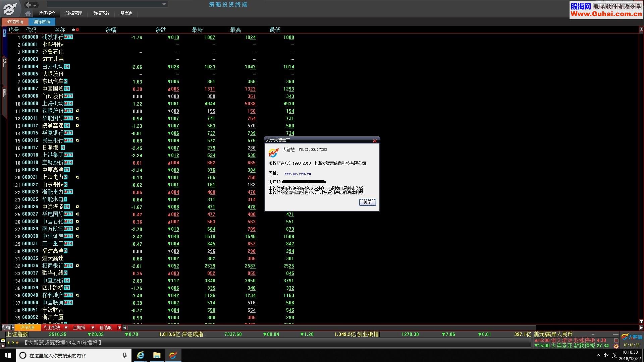
Task: Click the red gear marker in the header row
Action: click(x=77, y=30)
